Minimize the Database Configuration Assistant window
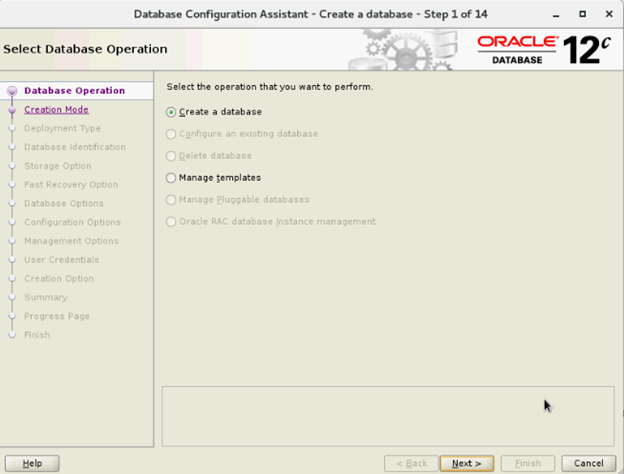 556,15
